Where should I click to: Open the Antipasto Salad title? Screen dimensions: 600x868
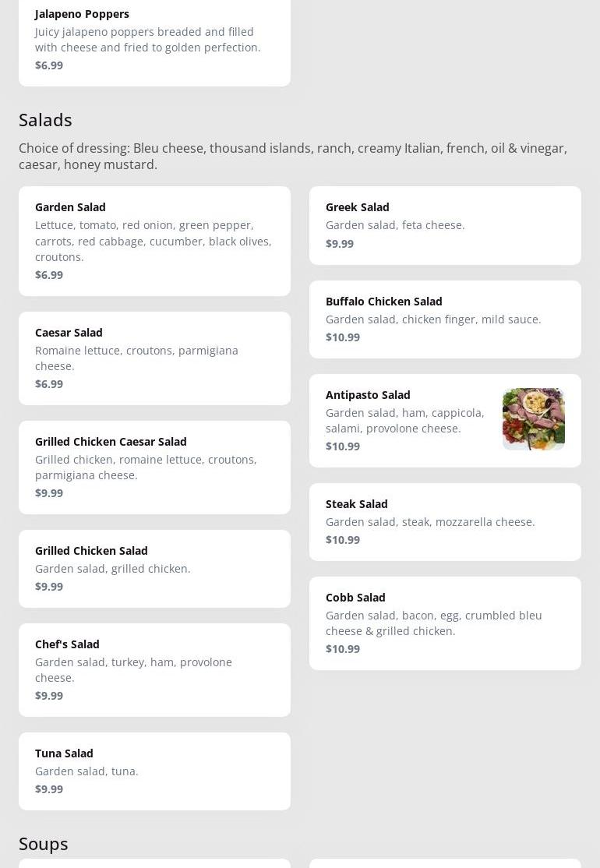pyautogui.click(x=368, y=395)
